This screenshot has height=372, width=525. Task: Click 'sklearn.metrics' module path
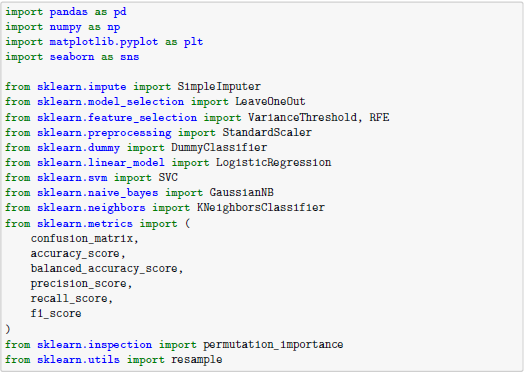pyautogui.click(x=85, y=223)
